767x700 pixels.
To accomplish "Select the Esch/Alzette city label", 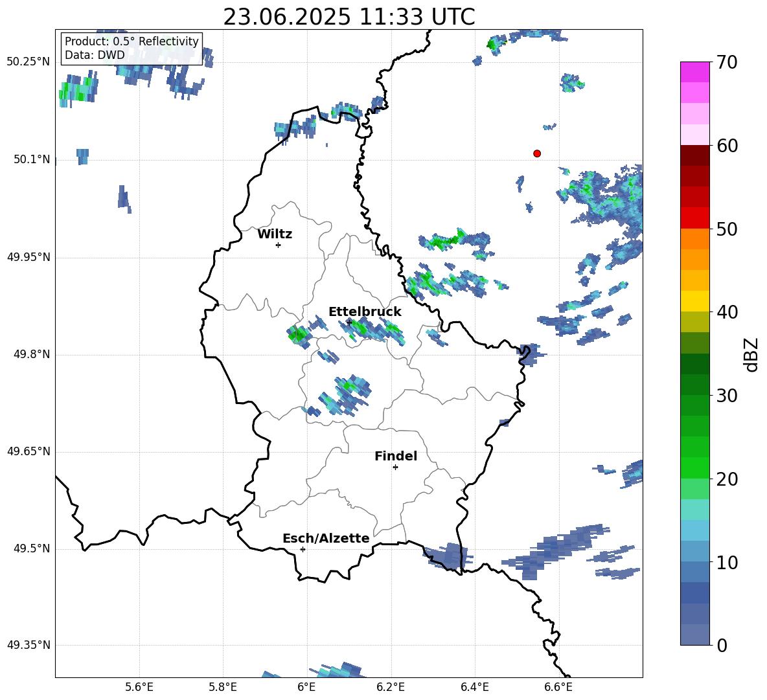I will click(x=326, y=538).
